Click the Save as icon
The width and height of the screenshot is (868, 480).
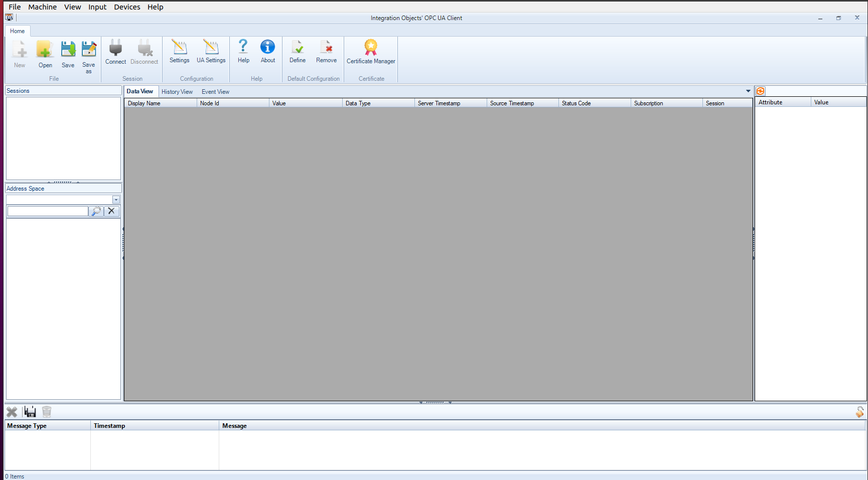click(89, 50)
